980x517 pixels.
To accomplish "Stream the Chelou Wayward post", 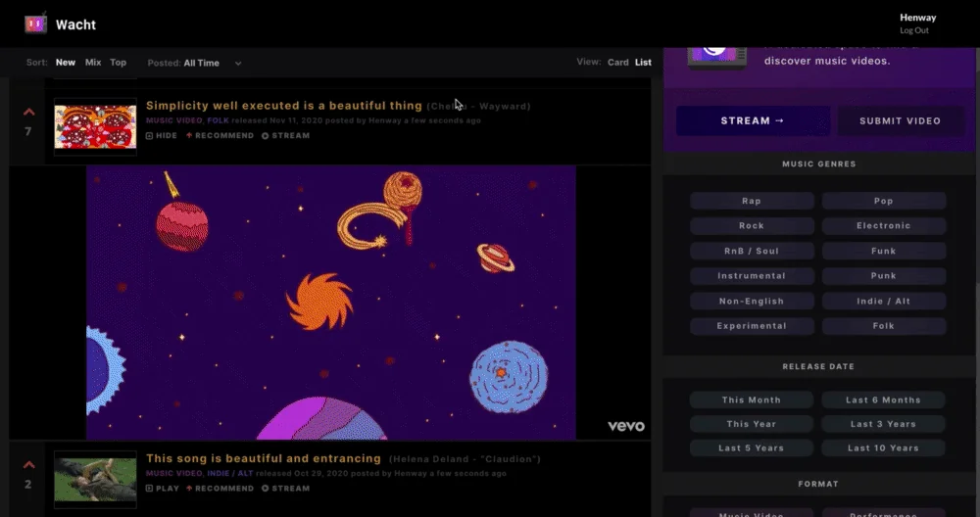I will point(285,135).
